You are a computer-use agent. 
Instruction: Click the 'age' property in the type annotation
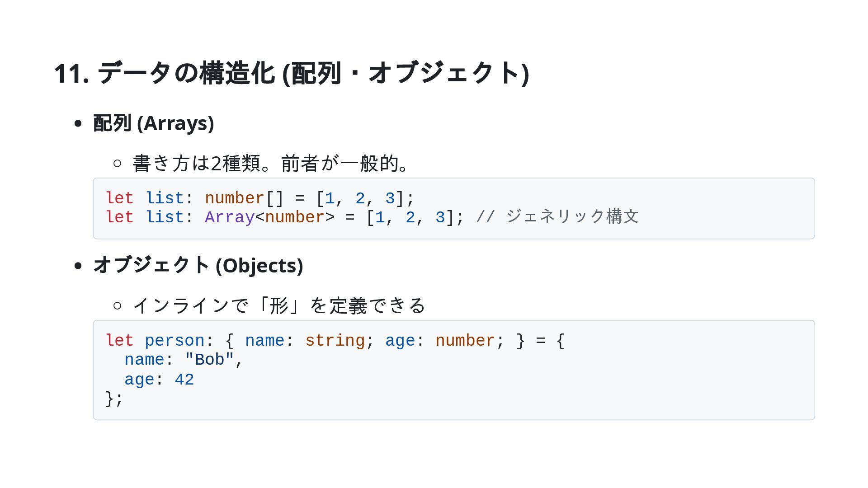(x=400, y=341)
